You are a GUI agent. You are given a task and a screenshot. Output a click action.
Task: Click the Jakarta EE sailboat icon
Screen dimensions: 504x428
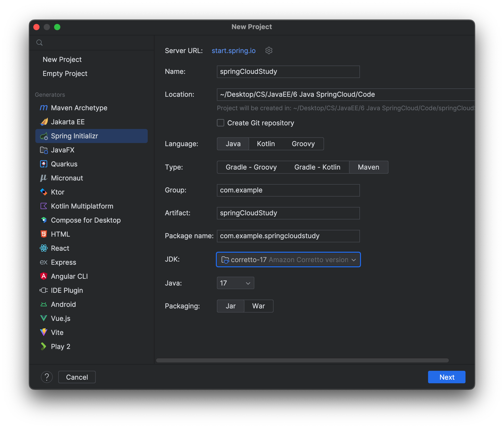pyautogui.click(x=44, y=122)
